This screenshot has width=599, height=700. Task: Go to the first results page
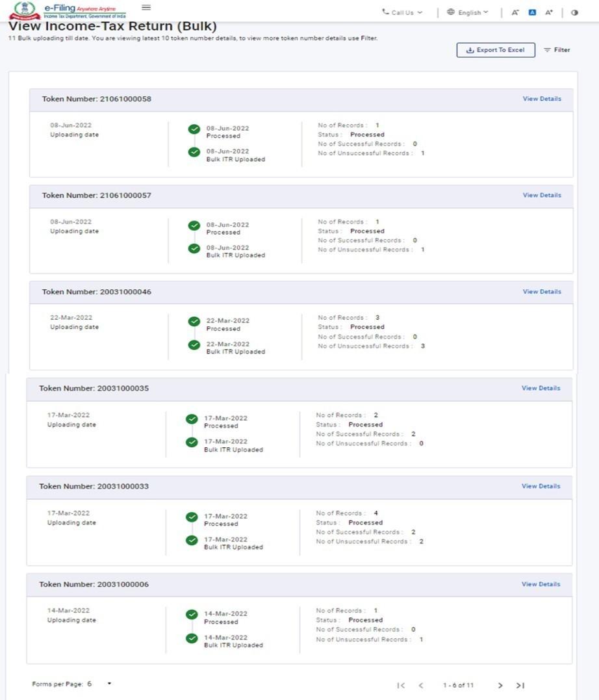point(401,685)
